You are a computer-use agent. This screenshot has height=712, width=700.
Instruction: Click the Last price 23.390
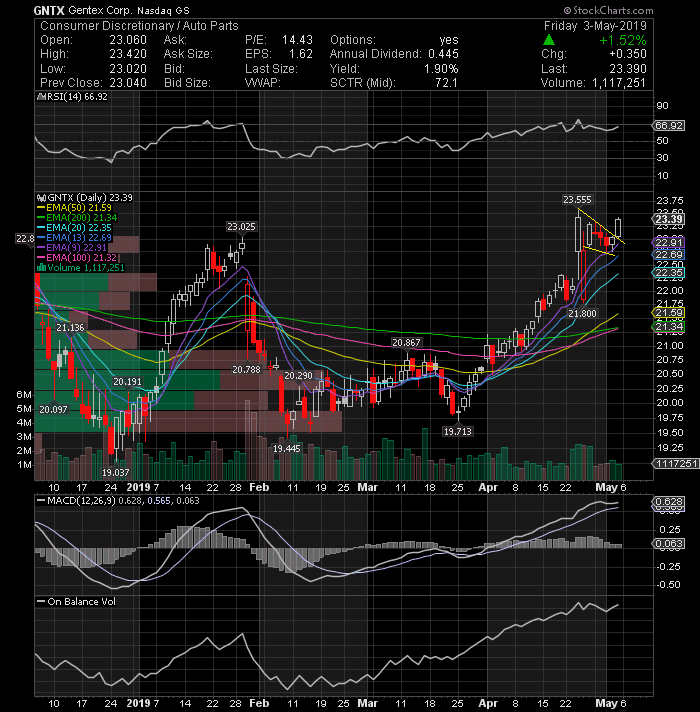[x=628, y=69]
